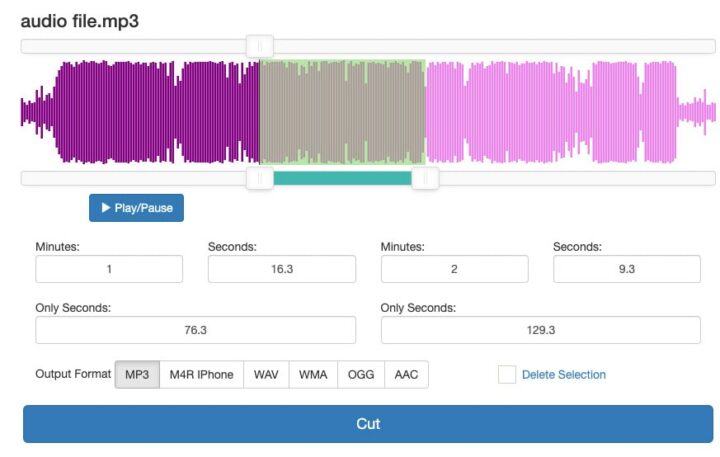
Task: Click the top playback position slider handle
Action: click(260, 46)
